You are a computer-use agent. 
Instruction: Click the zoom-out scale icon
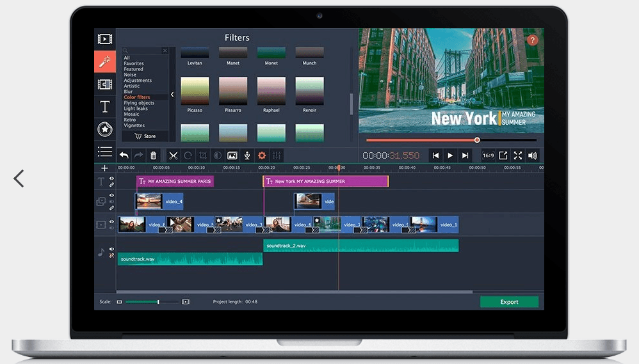[119, 302]
